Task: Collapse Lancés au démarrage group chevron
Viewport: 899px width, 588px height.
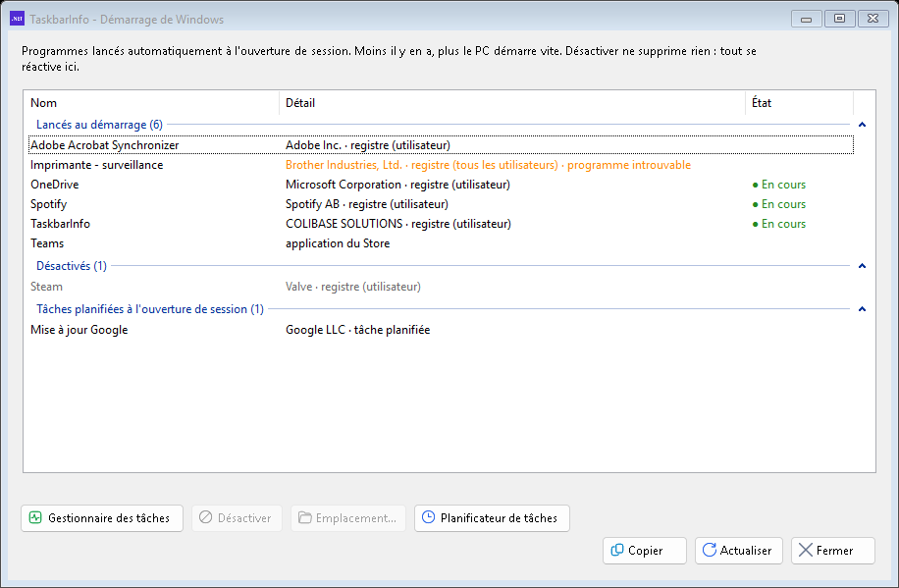Action: point(862,125)
